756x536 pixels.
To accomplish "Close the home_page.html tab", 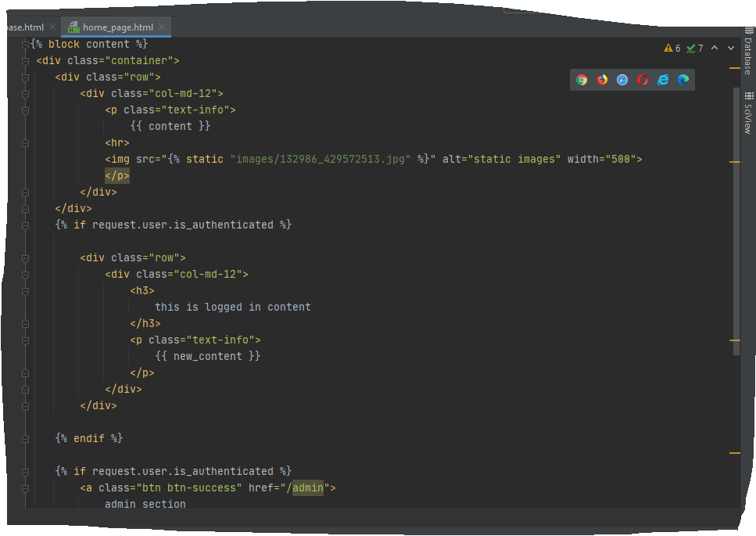I will [x=163, y=27].
